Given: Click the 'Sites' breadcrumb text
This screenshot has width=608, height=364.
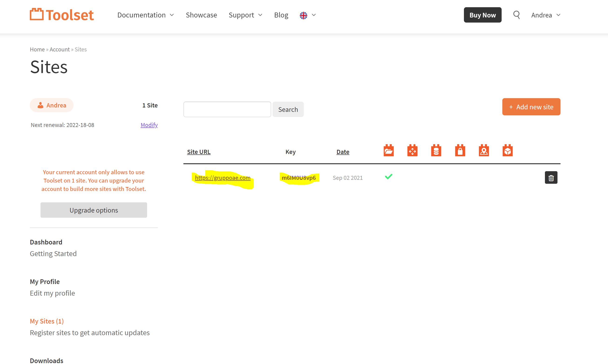Looking at the screenshot, I should [x=81, y=49].
